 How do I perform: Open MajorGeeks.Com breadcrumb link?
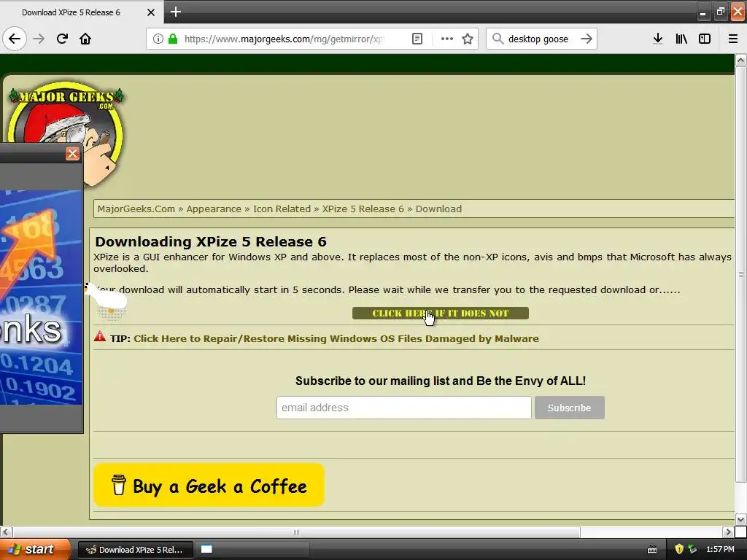(136, 209)
